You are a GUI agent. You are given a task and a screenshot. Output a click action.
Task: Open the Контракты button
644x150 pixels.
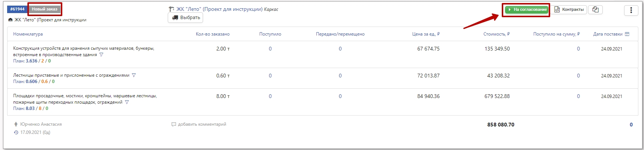click(x=569, y=10)
